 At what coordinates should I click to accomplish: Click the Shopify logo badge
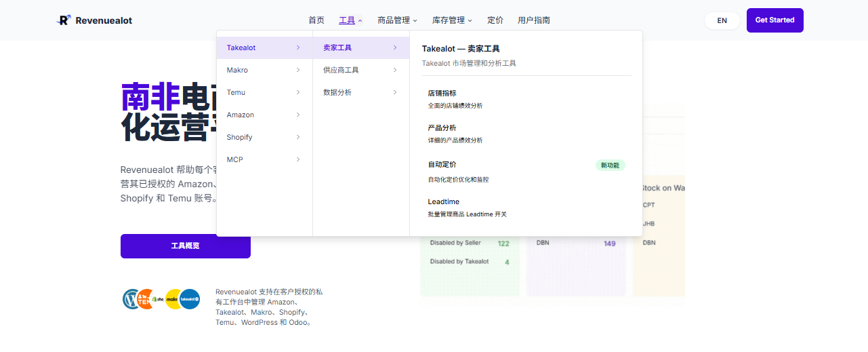click(159, 299)
